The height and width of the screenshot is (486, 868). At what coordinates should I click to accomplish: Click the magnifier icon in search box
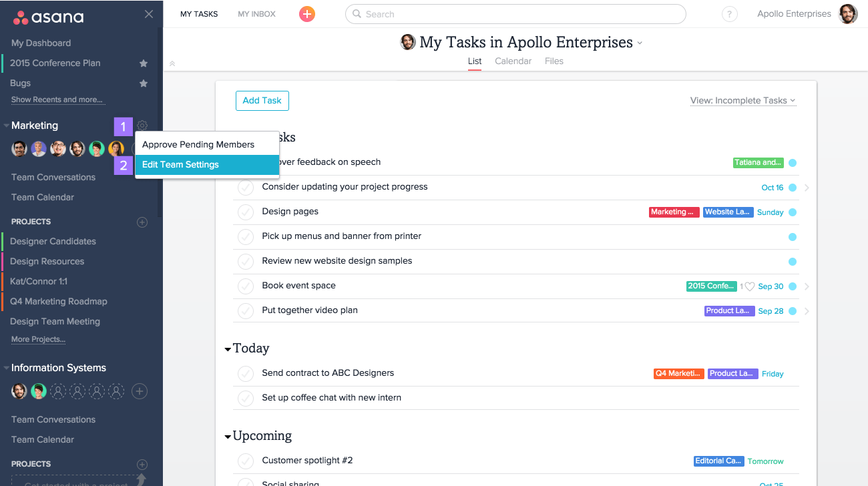point(357,14)
